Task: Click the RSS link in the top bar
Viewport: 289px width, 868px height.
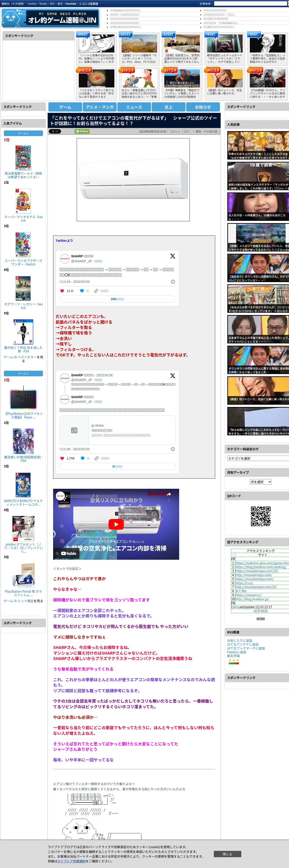Action: point(52,4)
